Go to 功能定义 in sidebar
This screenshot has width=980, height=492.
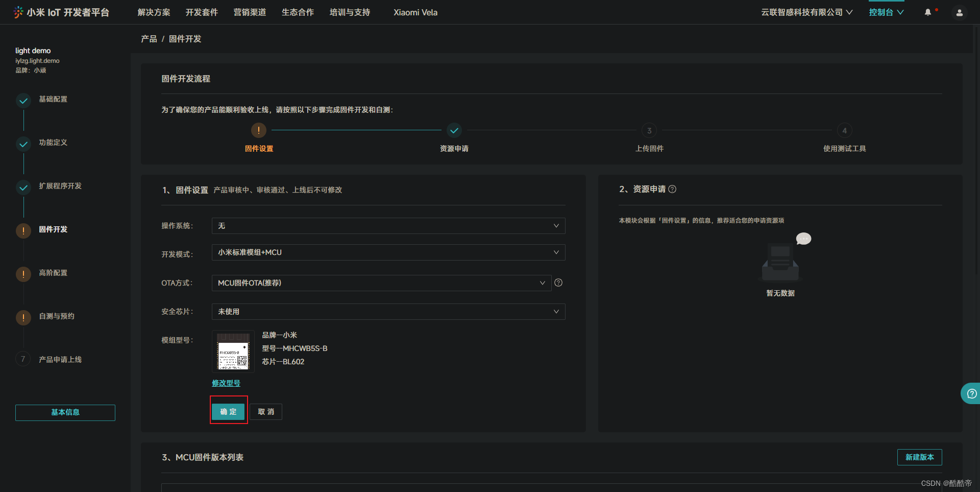[53, 143]
